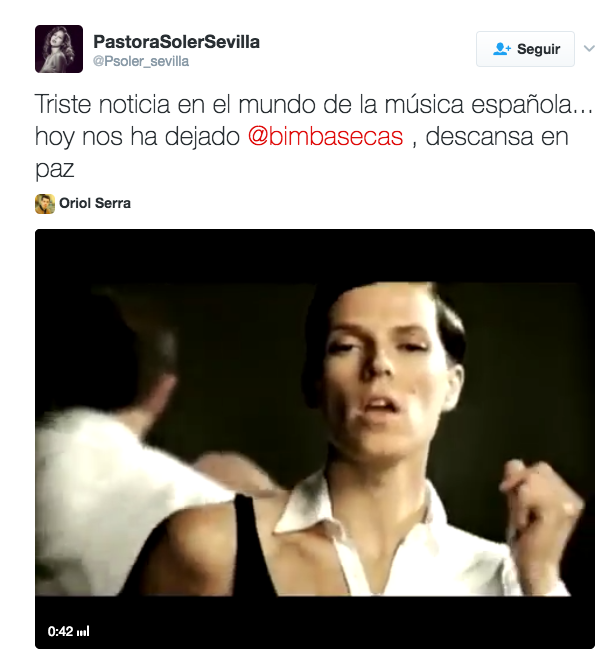Open the Oriol Serra name link
The width and height of the screenshot is (613, 661).
point(95,203)
